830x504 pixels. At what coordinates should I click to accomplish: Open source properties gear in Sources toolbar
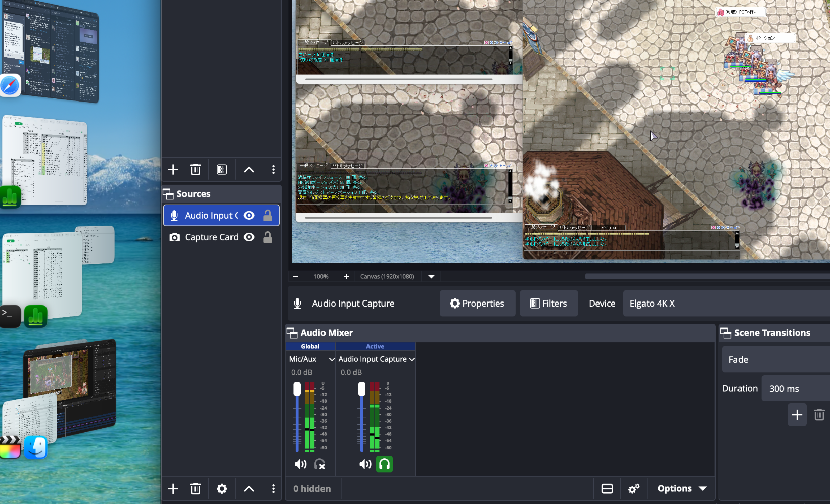(x=222, y=489)
